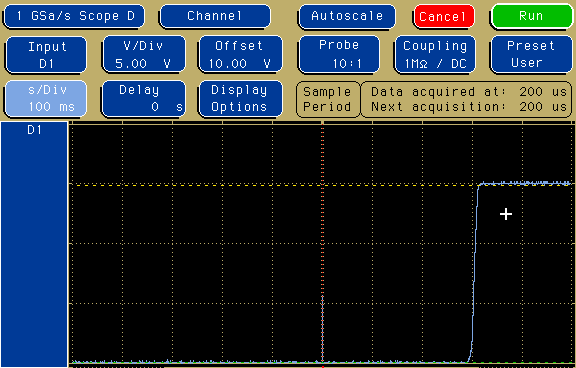The height and width of the screenshot is (368, 576).
Task: Open the 1 GSa/s Scope D menu
Action: tap(74, 16)
